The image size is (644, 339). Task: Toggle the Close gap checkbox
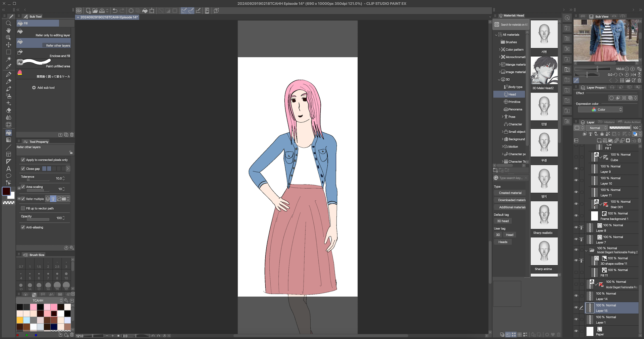click(x=23, y=168)
